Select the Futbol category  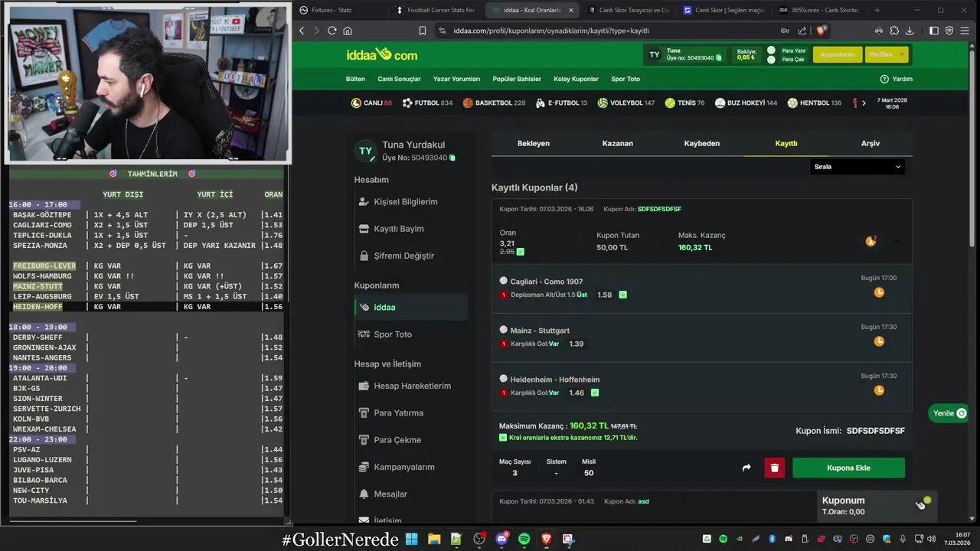(427, 103)
